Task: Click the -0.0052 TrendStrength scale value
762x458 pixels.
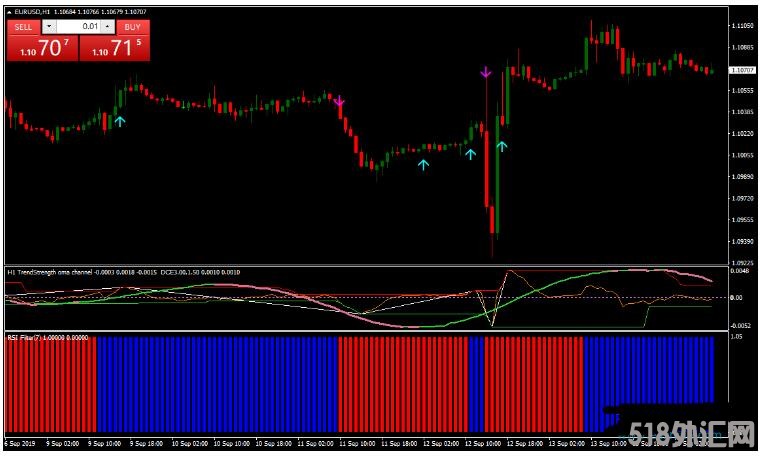Action: pyautogui.click(x=741, y=325)
